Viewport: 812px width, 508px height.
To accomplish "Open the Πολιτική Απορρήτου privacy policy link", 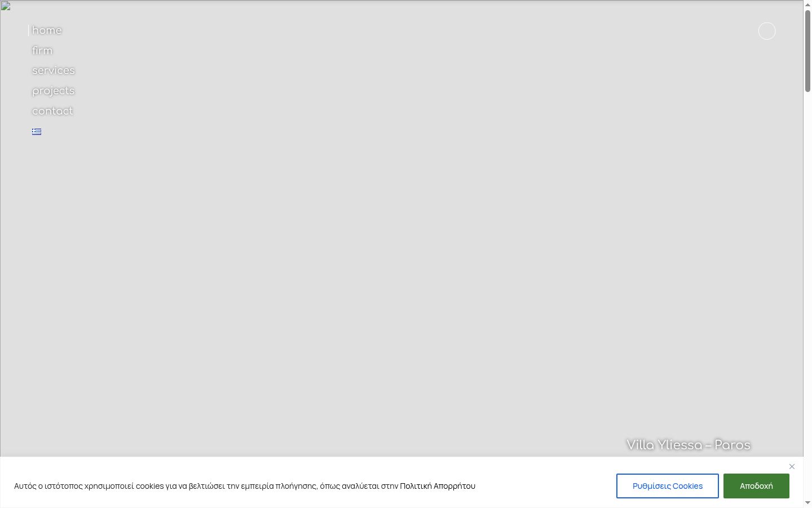I will coord(438,486).
